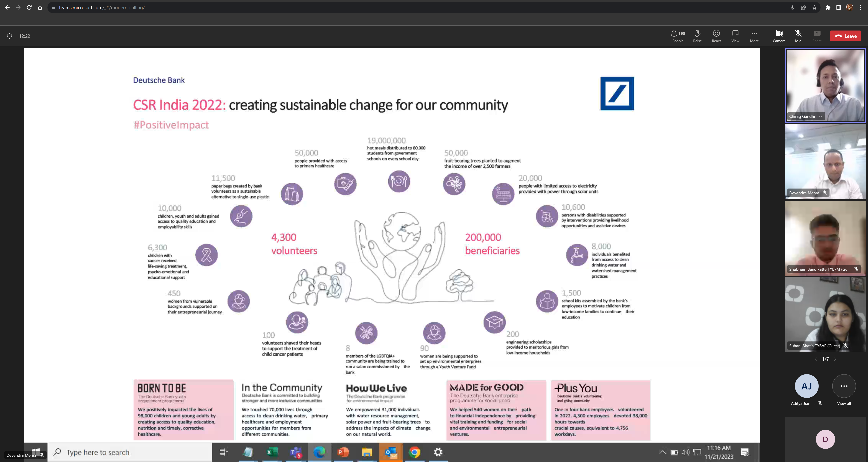Share this page from address bar
868x462 pixels.
[803, 7]
